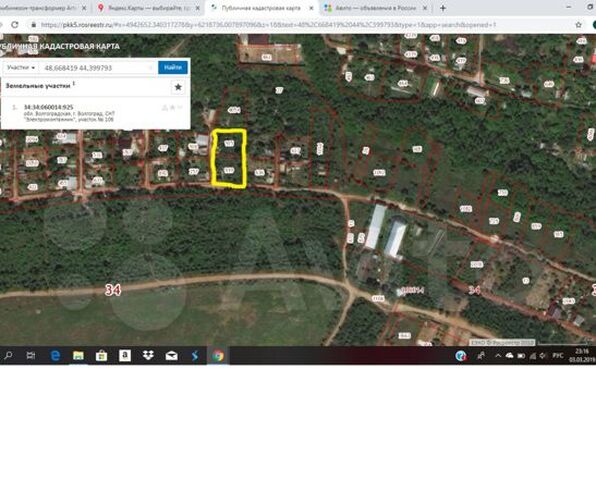
Task: Close the Яндекс Карты tab
Action: [x=197, y=8]
